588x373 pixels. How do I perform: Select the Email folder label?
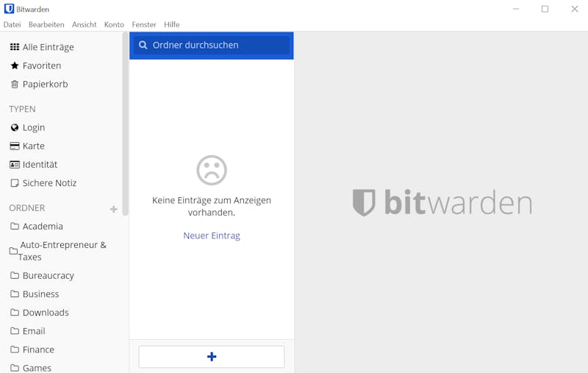tap(34, 331)
